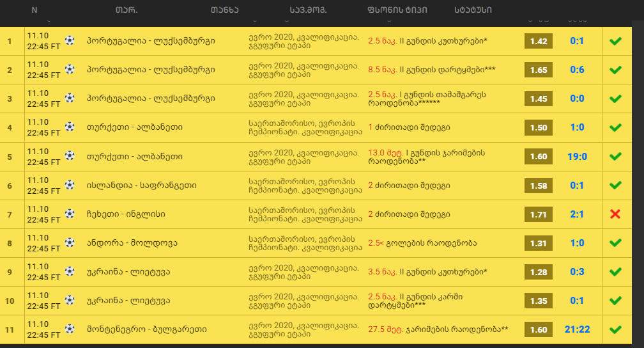Click the 0:6 score
This screenshot has height=348, width=644.
[577, 70]
